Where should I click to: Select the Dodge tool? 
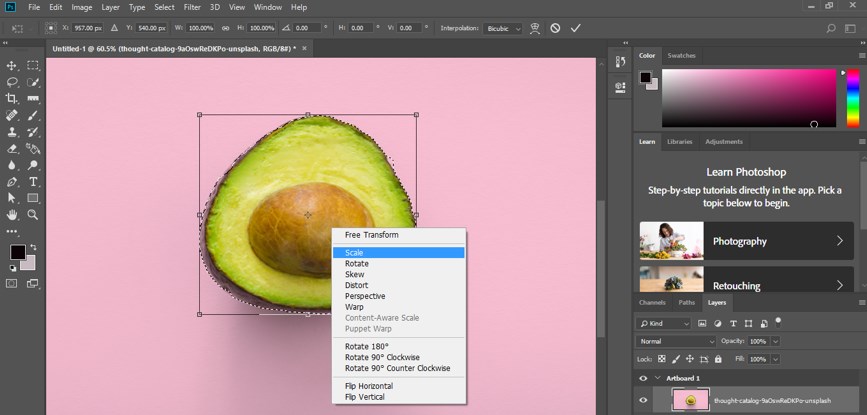click(x=33, y=165)
